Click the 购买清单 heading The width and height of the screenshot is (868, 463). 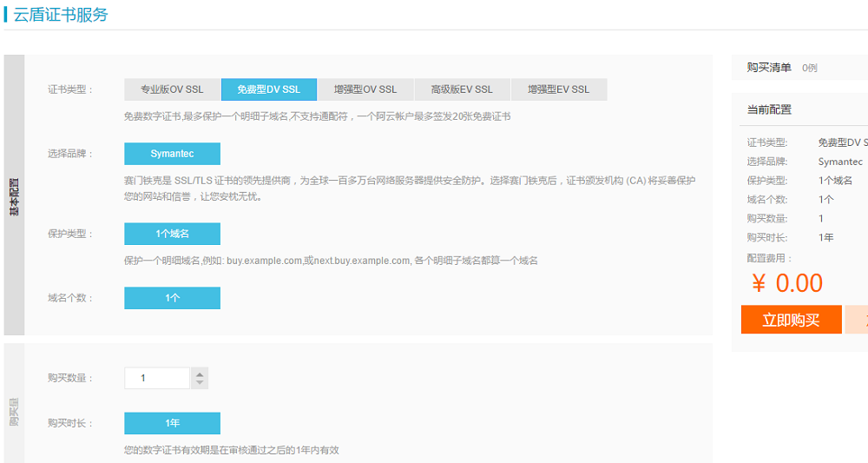tap(769, 68)
